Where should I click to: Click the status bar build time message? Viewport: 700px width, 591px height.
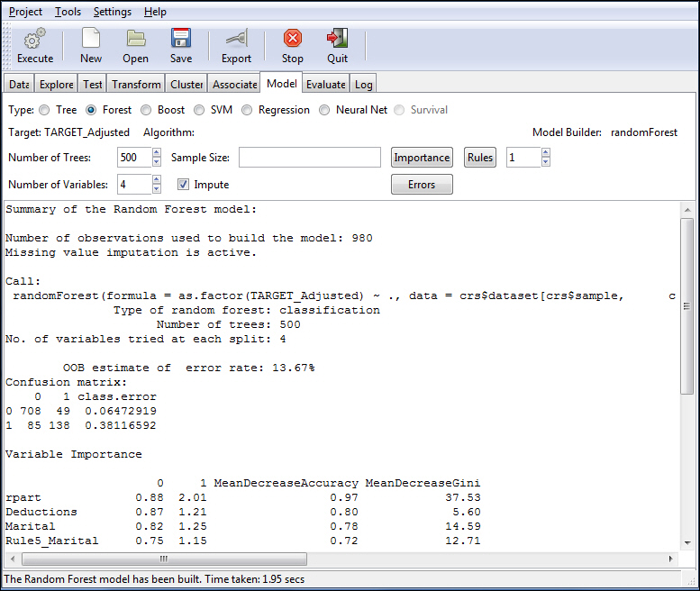[154, 579]
